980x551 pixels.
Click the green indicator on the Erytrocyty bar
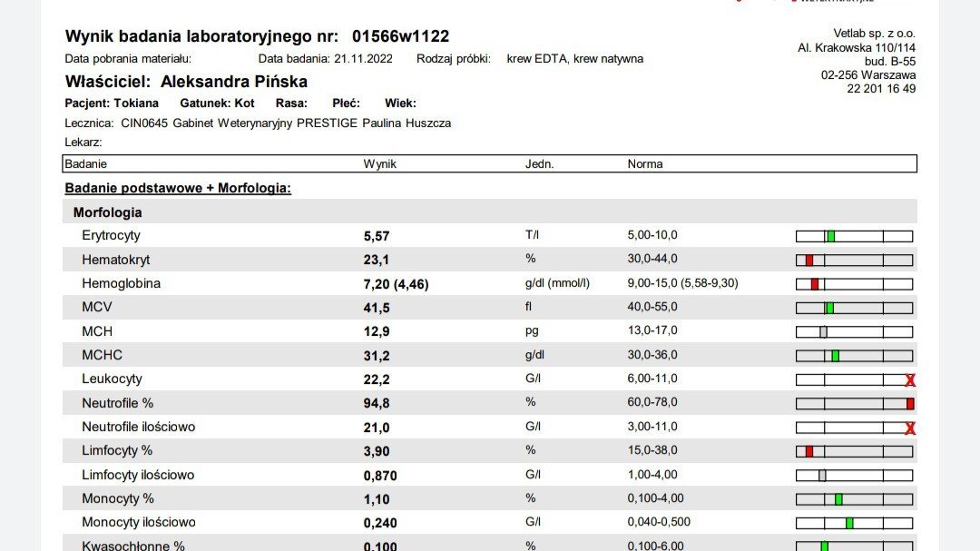[830, 236]
